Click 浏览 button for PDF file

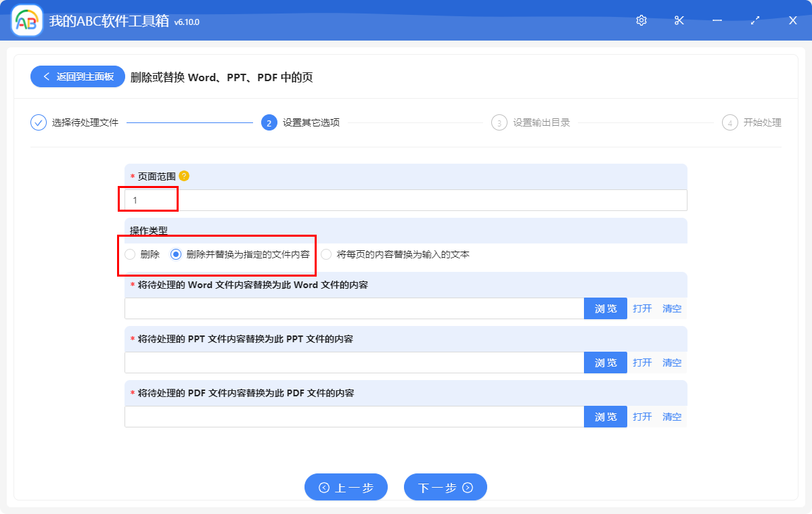point(606,417)
